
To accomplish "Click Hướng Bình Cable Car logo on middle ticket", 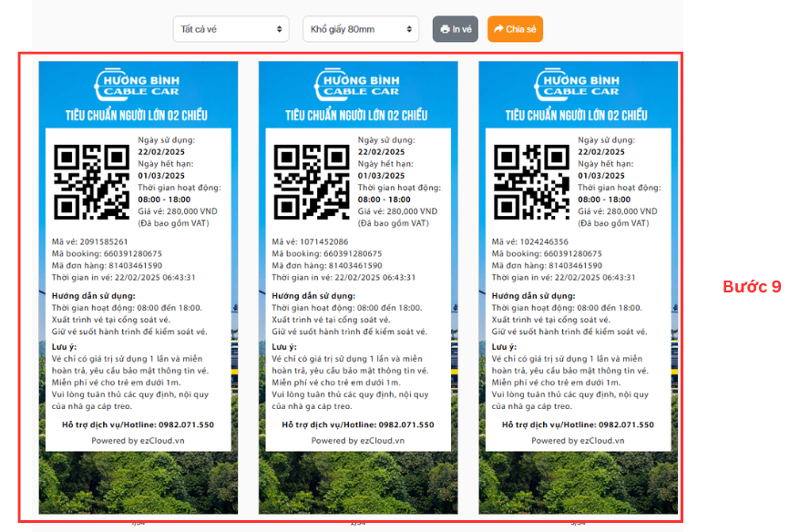I will 358,85.
